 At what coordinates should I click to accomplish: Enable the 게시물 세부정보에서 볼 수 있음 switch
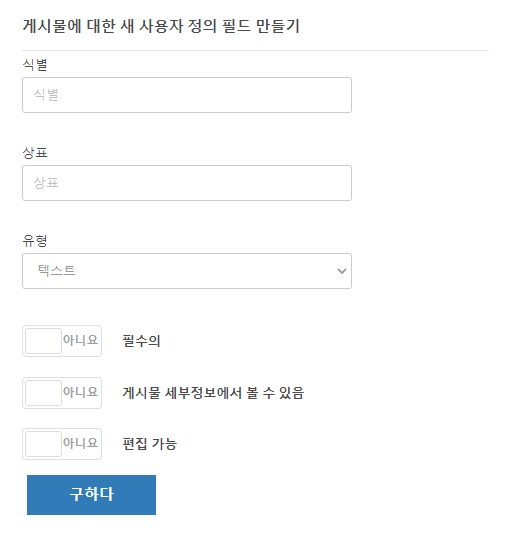tap(62, 393)
